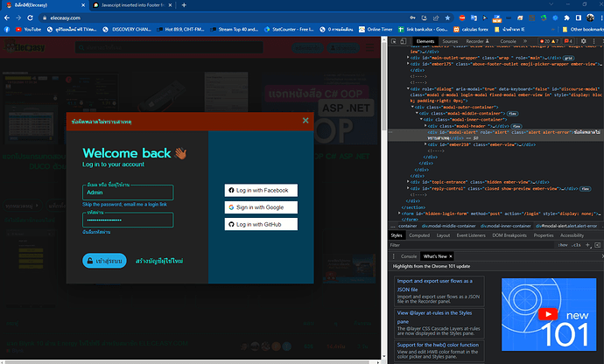Click the blue login button with lock icon
604x364 pixels.
point(104,261)
